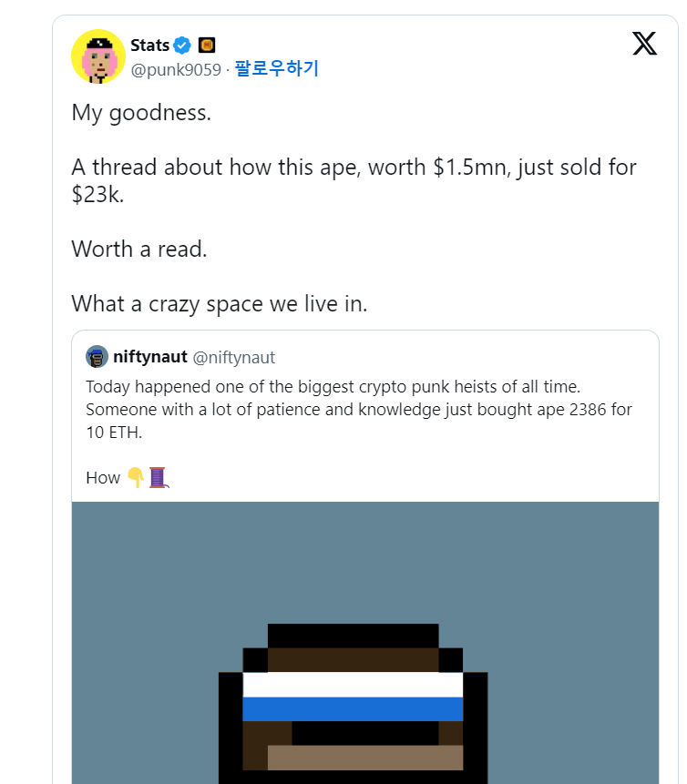The height and width of the screenshot is (784, 687).
Task: Click the 'Worth a read.' line
Action: click(x=139, y=249)
